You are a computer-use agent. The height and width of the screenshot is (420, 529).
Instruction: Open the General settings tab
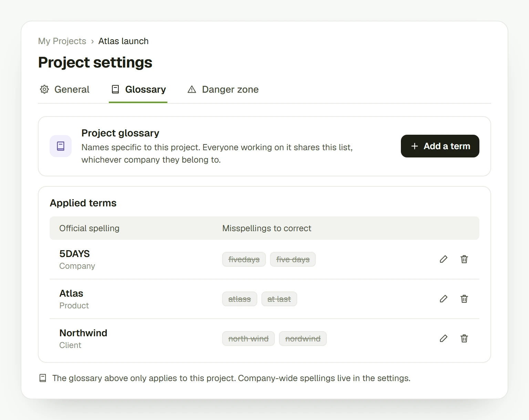[x=65, y=90]
